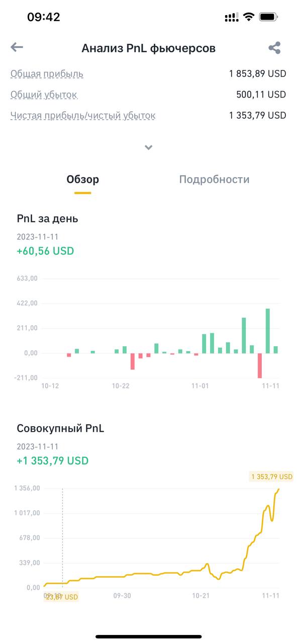Tap the +60,56 USD daily value
Image resolution: width=297 pixels, height=644 pixels.
[x=45, y=251]
